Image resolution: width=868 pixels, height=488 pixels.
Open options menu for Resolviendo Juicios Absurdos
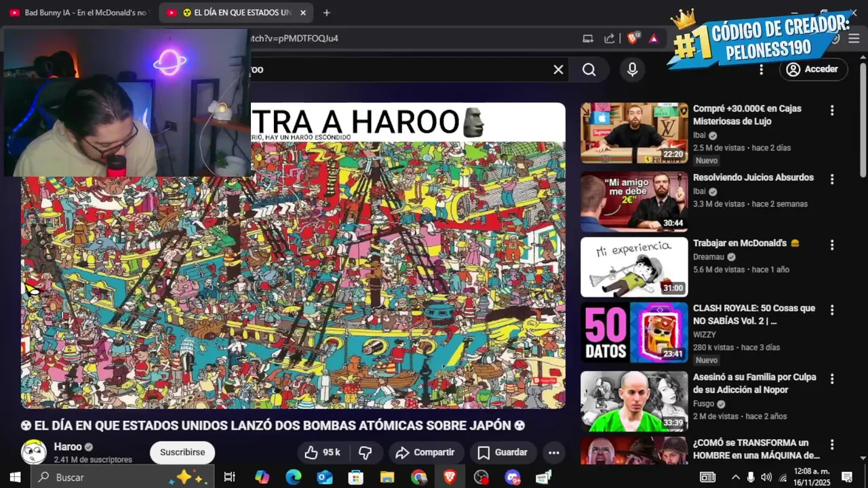pos(832,180)
